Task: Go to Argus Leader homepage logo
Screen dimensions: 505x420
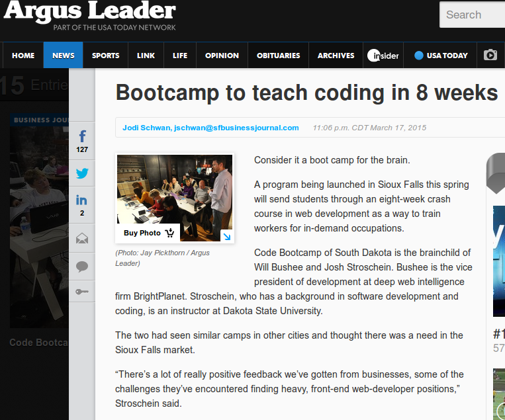Action: pos(89,11)
